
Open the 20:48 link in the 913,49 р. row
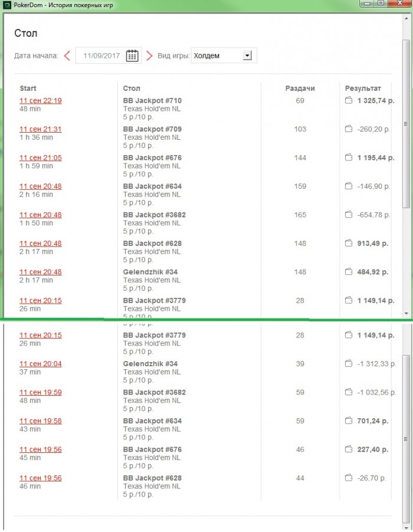tap(41, 243)
